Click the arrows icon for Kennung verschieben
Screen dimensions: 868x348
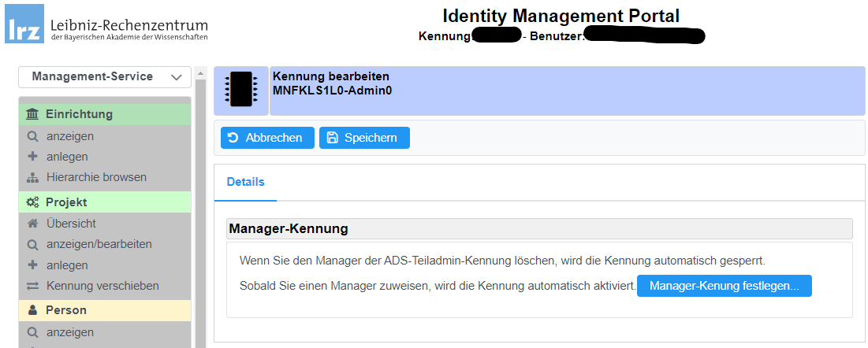click(32, 286)
